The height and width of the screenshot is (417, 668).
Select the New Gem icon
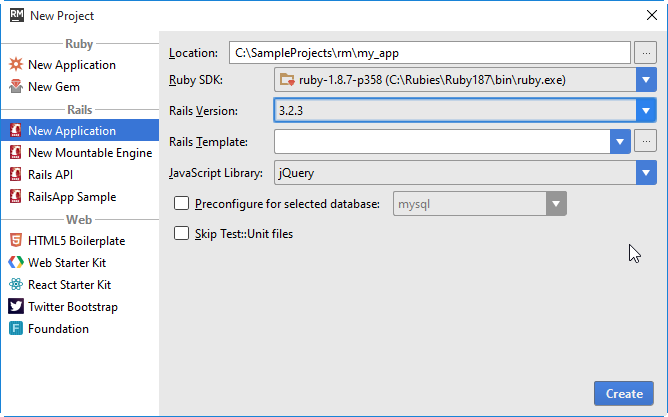pos(16,87)
